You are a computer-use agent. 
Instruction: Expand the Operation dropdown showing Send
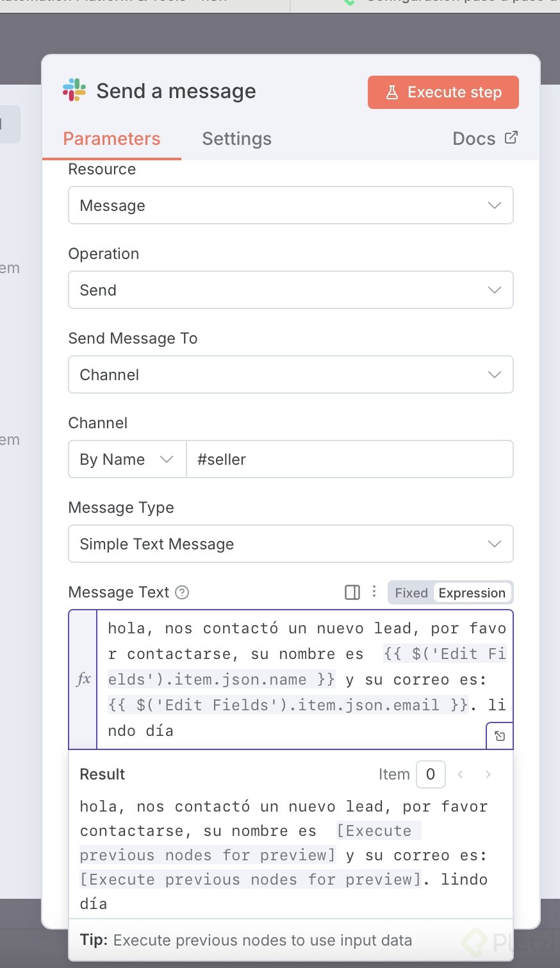pos(290,290)
